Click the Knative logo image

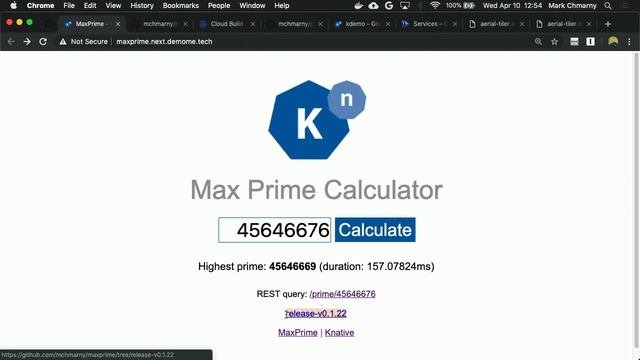317,120
